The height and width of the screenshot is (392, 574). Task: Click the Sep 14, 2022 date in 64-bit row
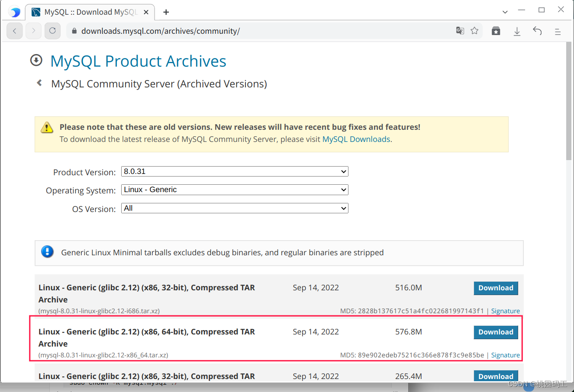[316, 332]
